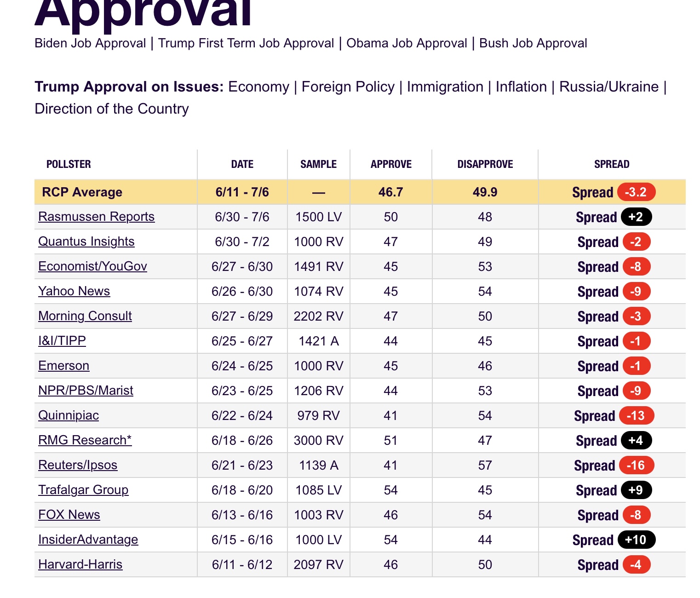Image resolution: width=700 pixels, height=598 pixels.
Task: Click the 1074 RV sample cell
Action: pos(319,291)
